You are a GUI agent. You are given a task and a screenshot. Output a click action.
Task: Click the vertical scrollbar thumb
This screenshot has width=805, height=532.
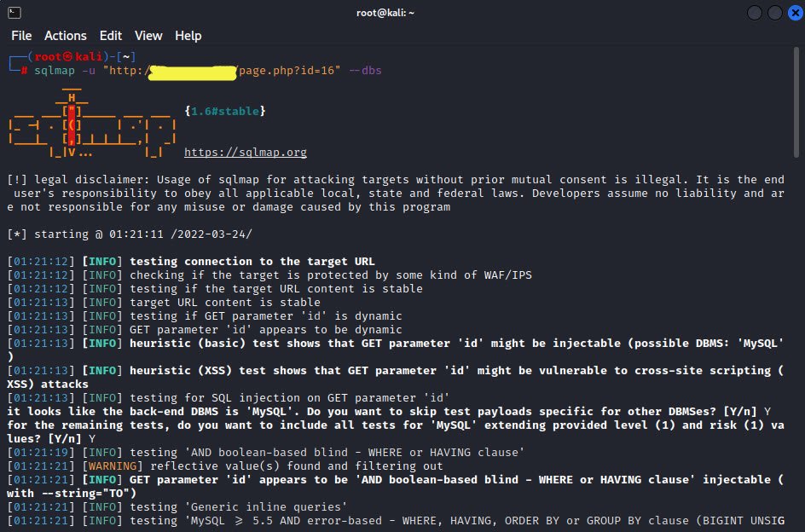click(796, 102)
